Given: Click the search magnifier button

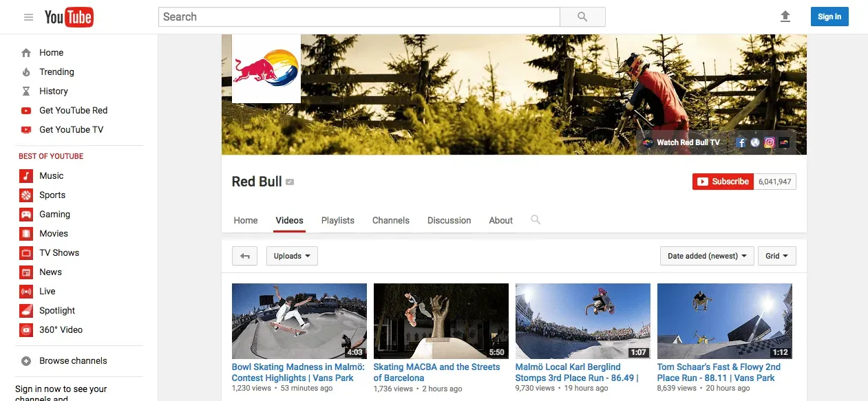Looking at the screenshot, I should pyautogui.click(x=582, y=17).
